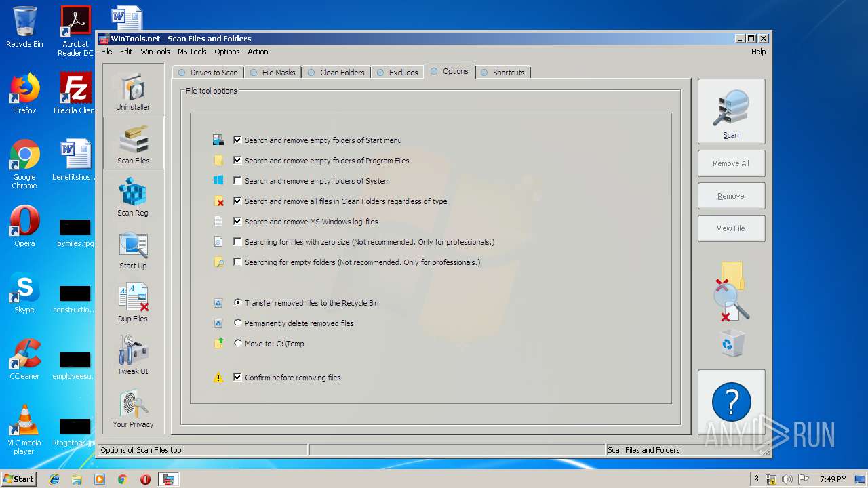Image resolution: width=868 pixels, height=488 pixels.
Task: Enable searching for files with zero size
Action: point(237,242)
